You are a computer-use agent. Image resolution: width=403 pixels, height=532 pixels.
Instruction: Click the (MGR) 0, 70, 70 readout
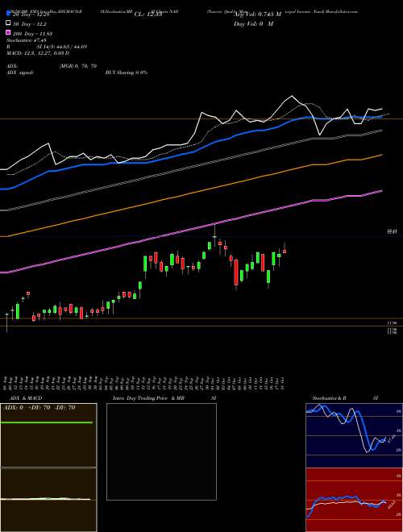77,66
